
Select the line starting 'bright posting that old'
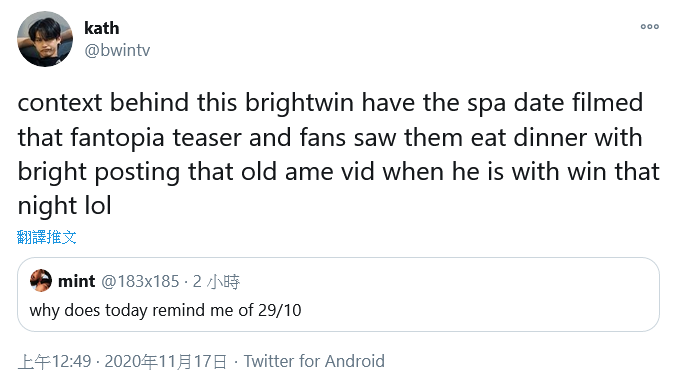coord(338,172)
